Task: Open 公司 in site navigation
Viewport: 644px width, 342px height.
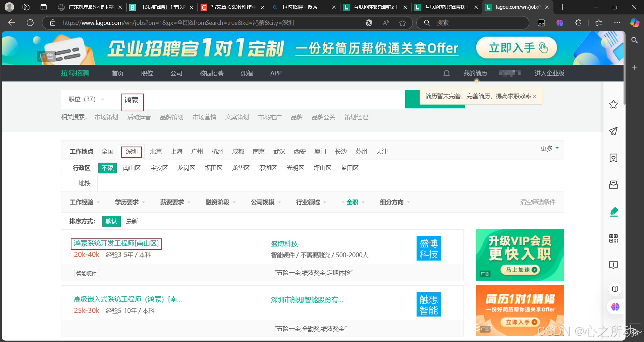Action: tap(176, 73)
